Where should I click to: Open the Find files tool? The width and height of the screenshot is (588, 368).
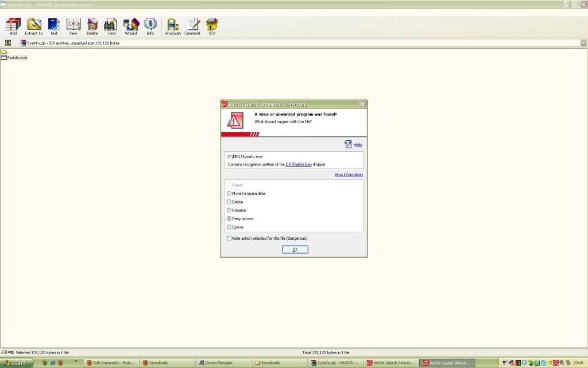tap(111, 26)
